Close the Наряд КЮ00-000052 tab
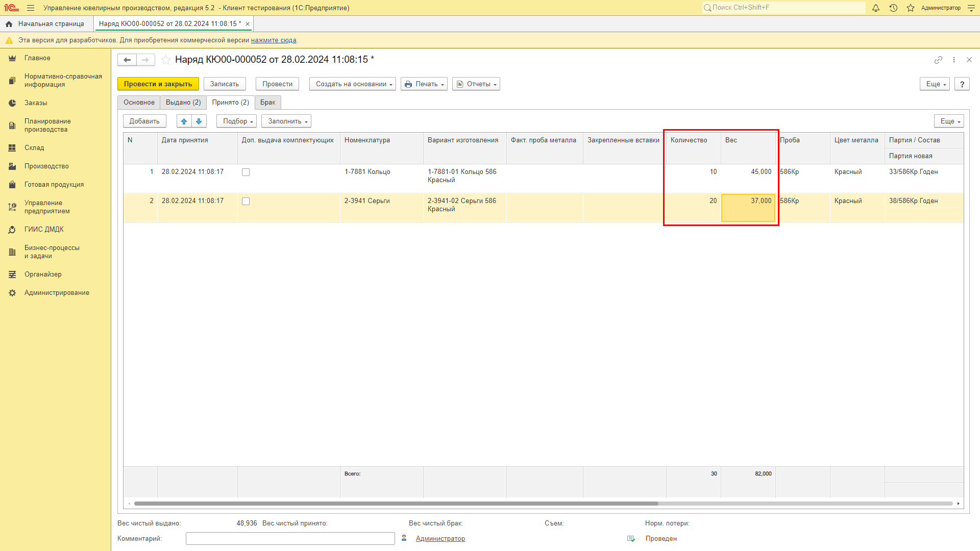This screenshot has width=980, height=551. pos(248,24)
